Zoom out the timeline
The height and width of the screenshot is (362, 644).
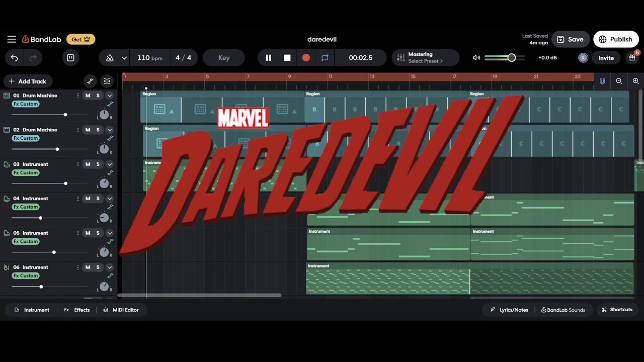click(619, 81)
